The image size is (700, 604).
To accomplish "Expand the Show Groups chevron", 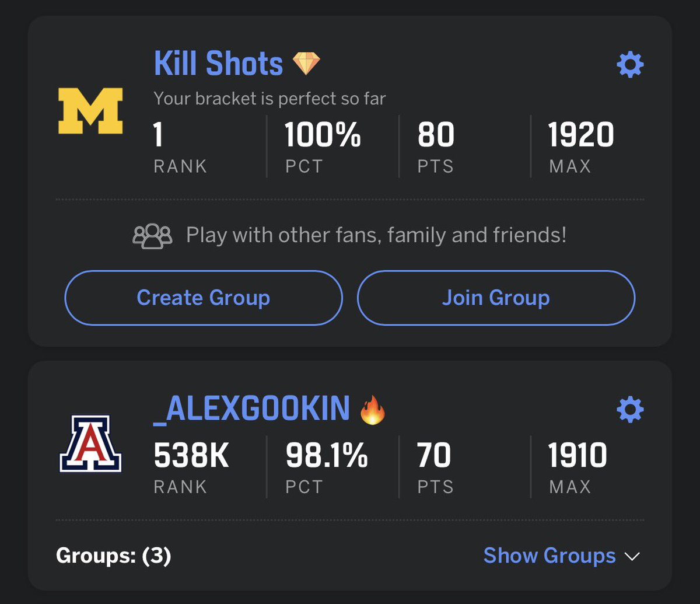I will click(632, 556).
